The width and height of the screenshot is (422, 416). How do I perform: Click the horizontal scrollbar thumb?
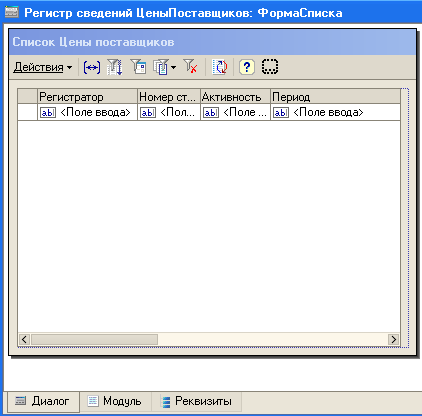pyautogui.click(x=94, y=339)
